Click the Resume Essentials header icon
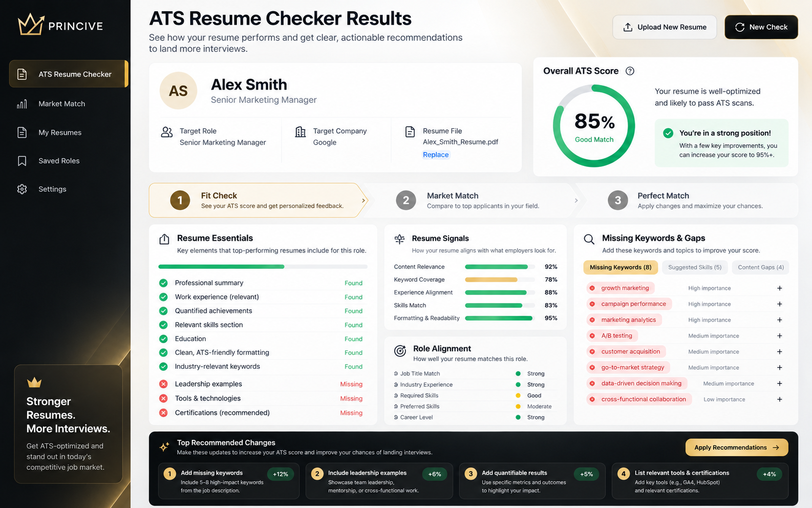Screen dimensions: 812x508 164,239
